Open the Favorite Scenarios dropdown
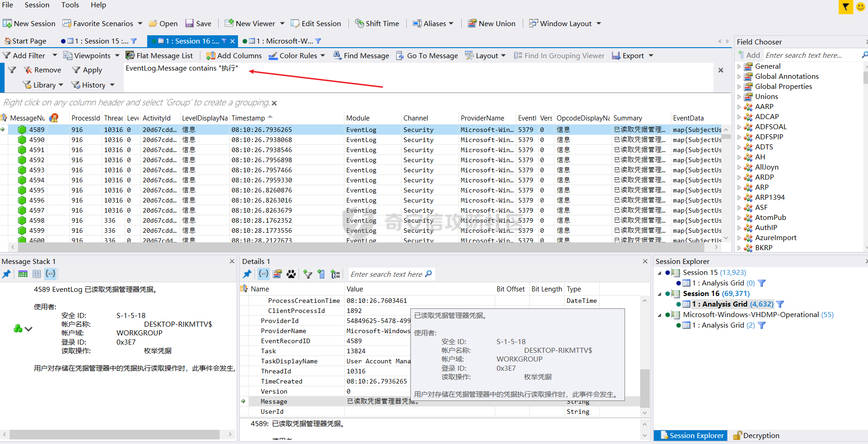This screenshot has width=868, height=444. click(140, 23)
